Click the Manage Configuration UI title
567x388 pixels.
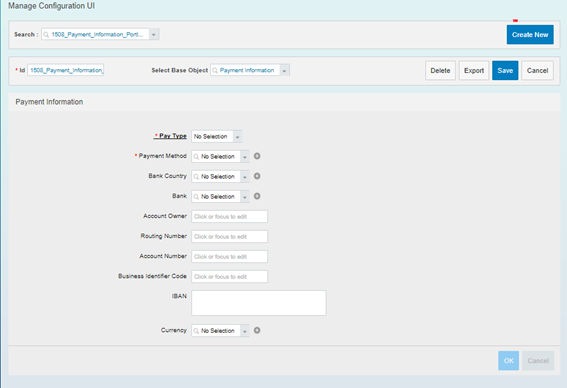point(52,6)
